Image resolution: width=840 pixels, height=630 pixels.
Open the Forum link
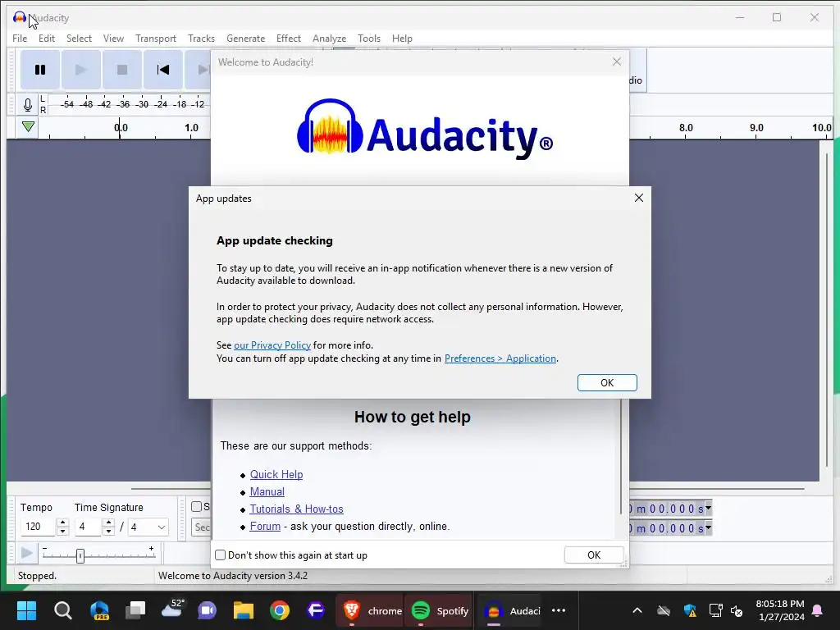265,526
